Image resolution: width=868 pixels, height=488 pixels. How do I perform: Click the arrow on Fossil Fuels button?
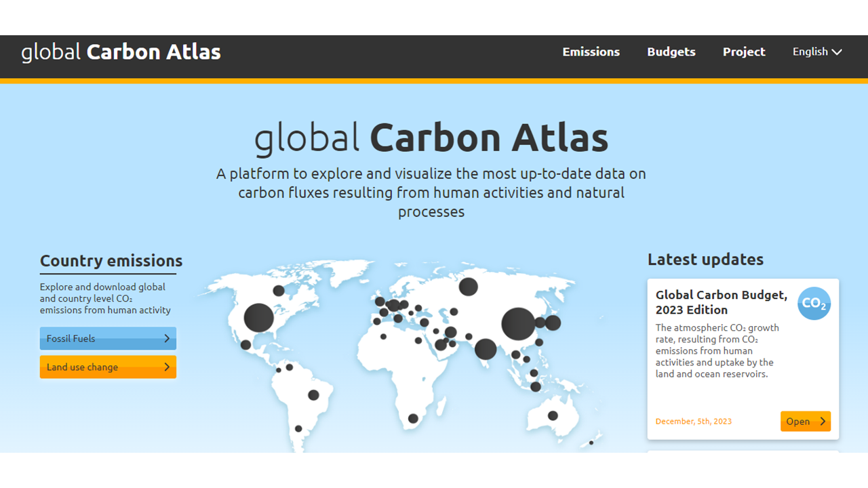[x=167, y=338]
